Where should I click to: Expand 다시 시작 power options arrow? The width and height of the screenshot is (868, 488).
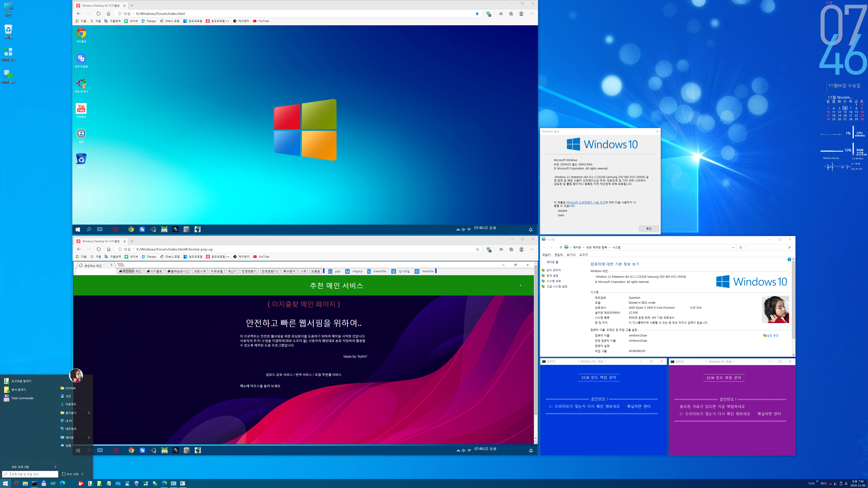click(x=82, y=474)
